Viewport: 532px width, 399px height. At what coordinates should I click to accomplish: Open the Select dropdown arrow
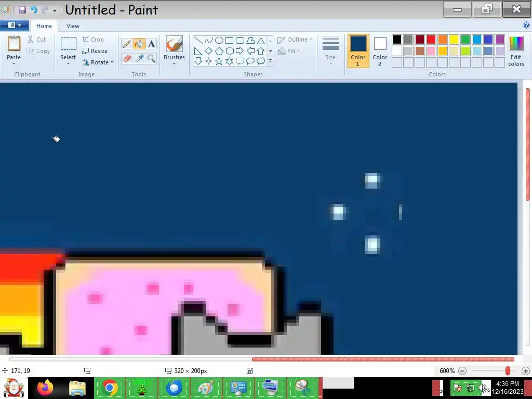click(x=68, y=64)
